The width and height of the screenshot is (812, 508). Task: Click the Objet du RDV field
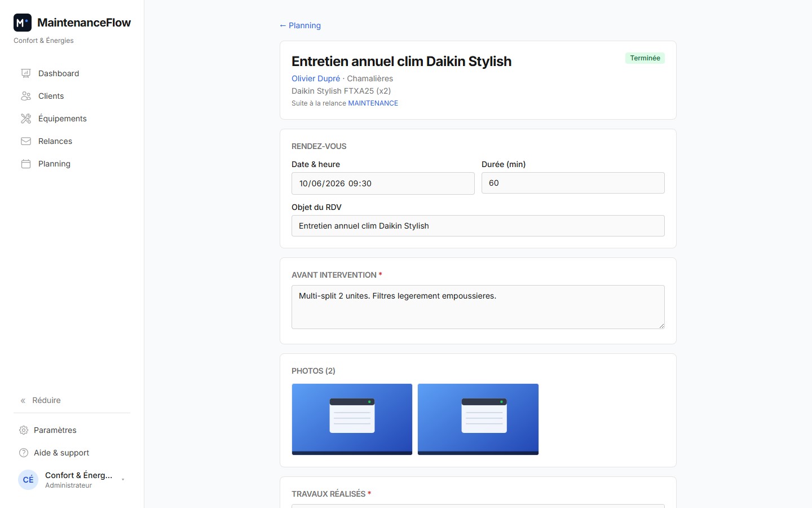(x=478, y=226)
